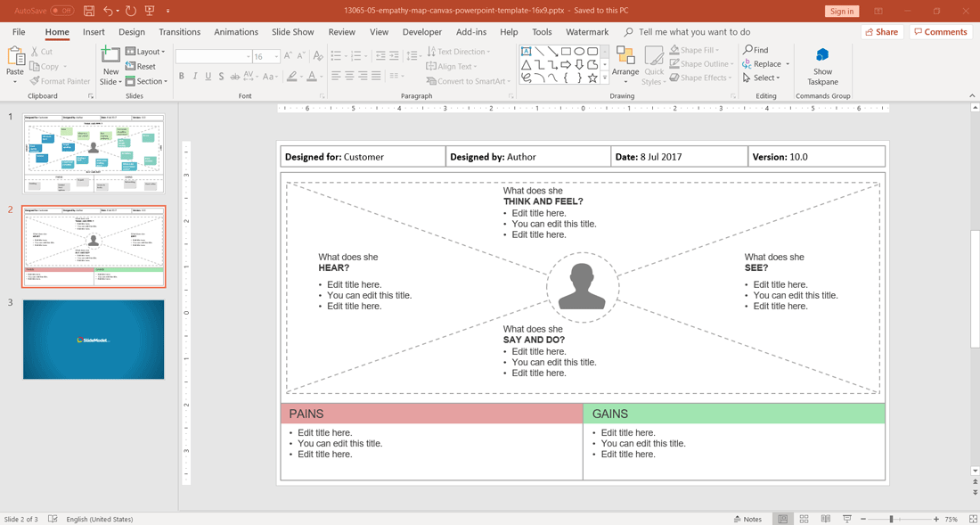Select the 5-Point Star shape

(x=592, y=78)
